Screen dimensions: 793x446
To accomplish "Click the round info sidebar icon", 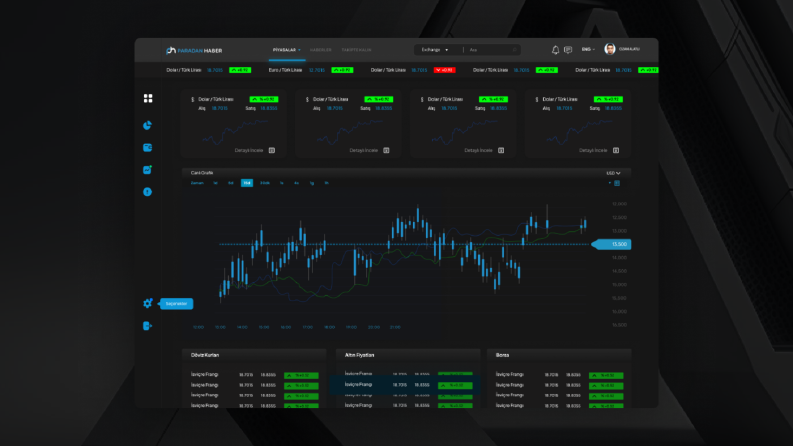I will pos(147,192).
